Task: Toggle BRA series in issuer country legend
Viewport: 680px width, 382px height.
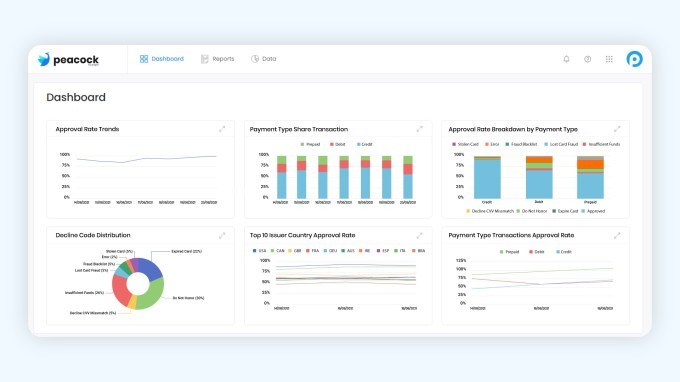Action: [418, 251]
